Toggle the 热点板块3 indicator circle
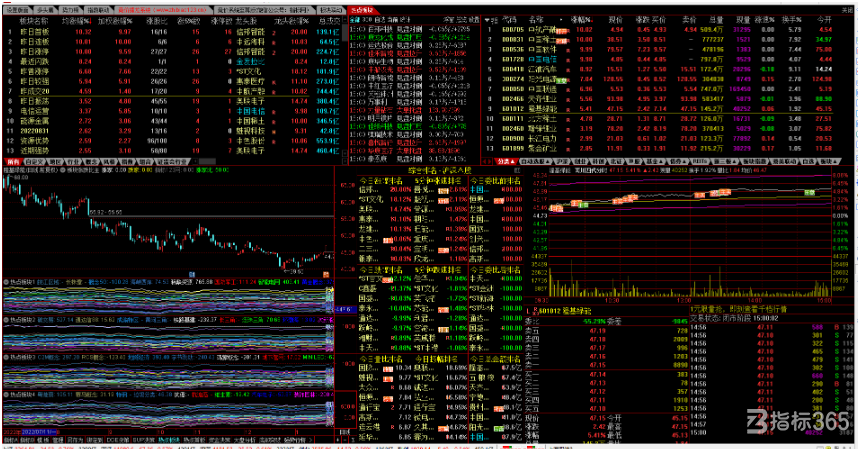Image resolution: width=858 pixels, height=449 pixels. coord(6,357)
